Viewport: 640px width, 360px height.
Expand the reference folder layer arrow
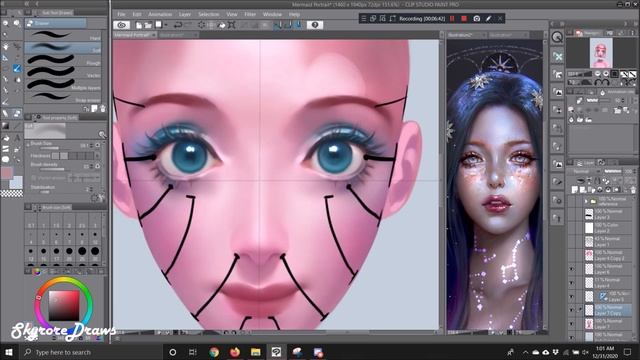click(586, 201)
